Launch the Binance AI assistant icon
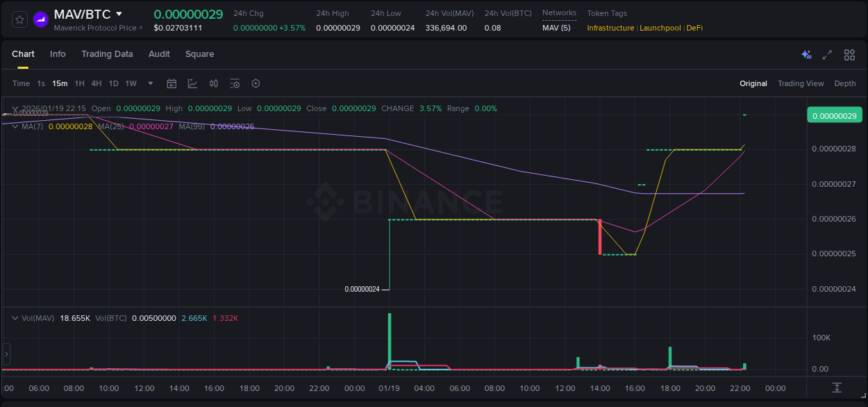This screenshot has width=868, height=407. (x=806, y=53)
